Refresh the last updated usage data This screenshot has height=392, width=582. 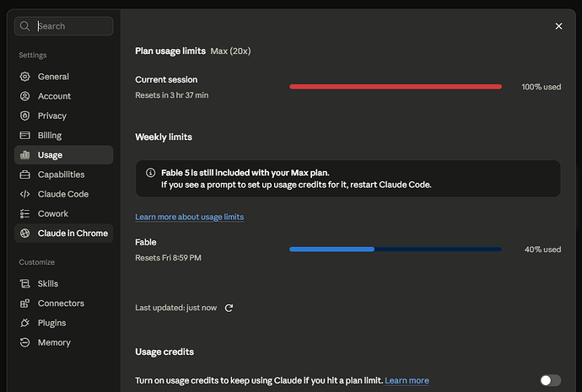click(x=229, y=308)
